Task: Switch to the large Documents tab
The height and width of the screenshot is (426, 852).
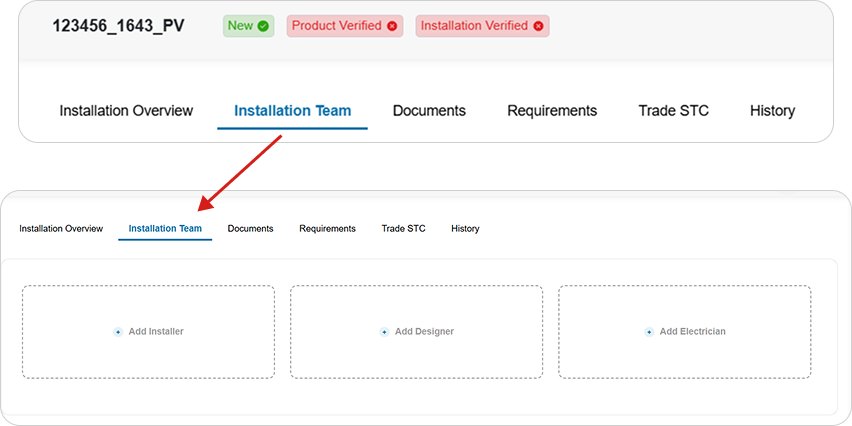Action: point(429,111)
